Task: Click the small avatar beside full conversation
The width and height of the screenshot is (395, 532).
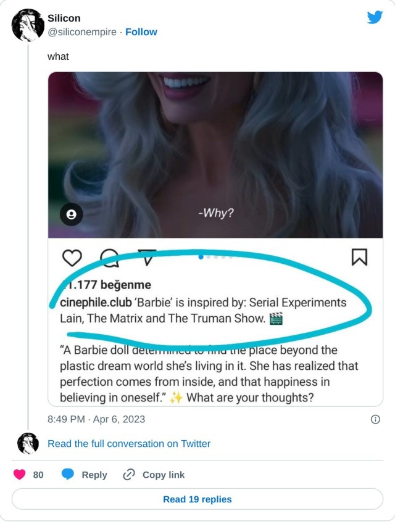Action: point(28,444)
